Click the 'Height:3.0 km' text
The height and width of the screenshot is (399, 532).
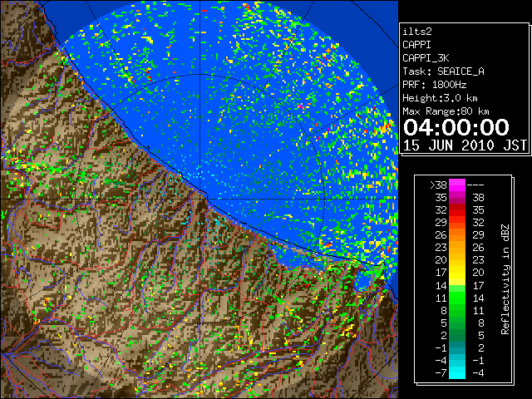click(440, 98)
